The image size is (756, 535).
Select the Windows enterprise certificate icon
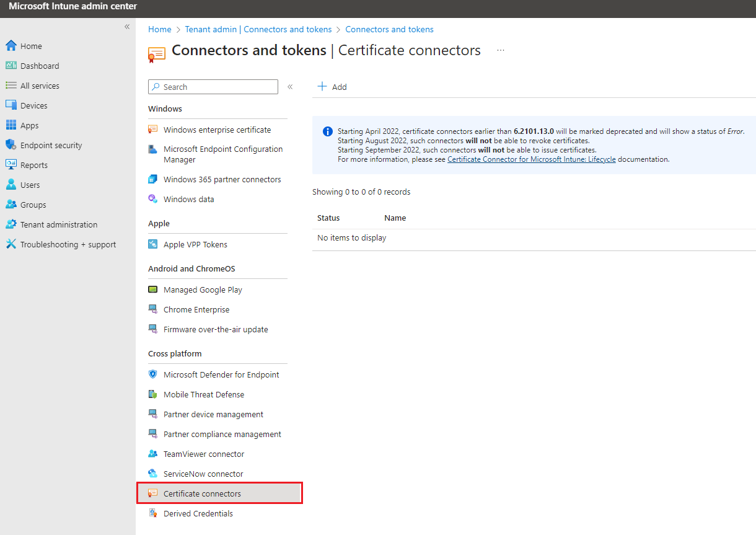click(x=152, y=130)
